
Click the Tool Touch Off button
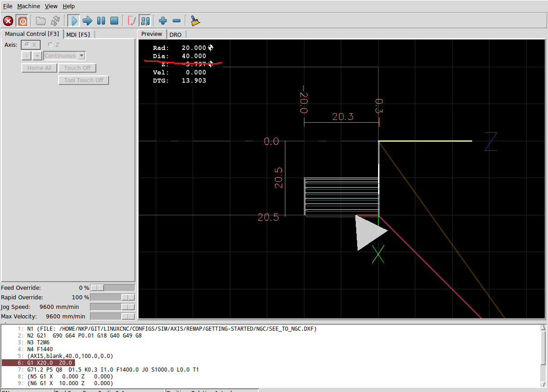84,80
